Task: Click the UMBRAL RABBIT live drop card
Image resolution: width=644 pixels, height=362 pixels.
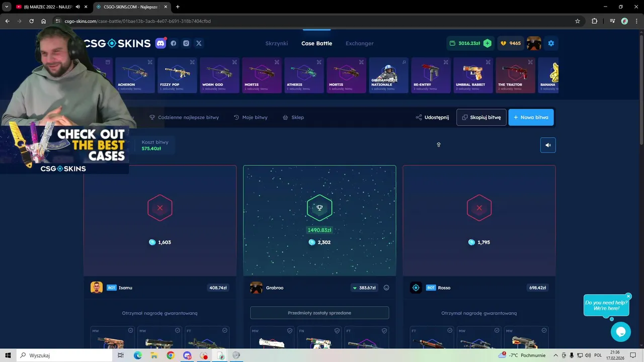Action: 473,75
